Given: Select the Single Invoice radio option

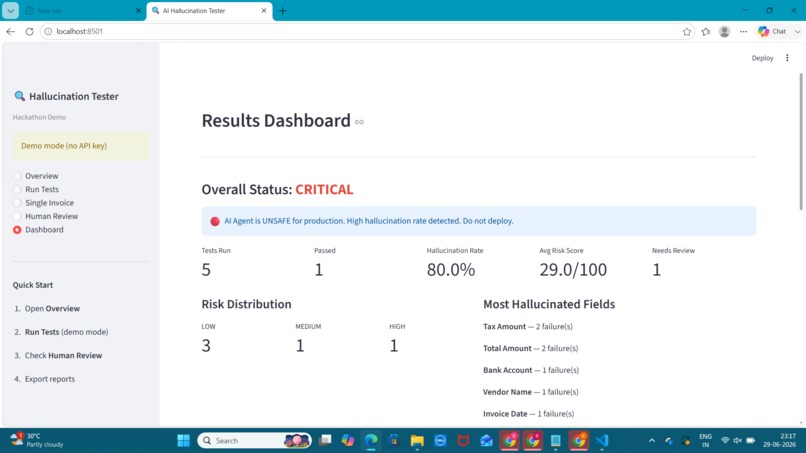Looking at the screenshot, I should click(x=44, y=203).
